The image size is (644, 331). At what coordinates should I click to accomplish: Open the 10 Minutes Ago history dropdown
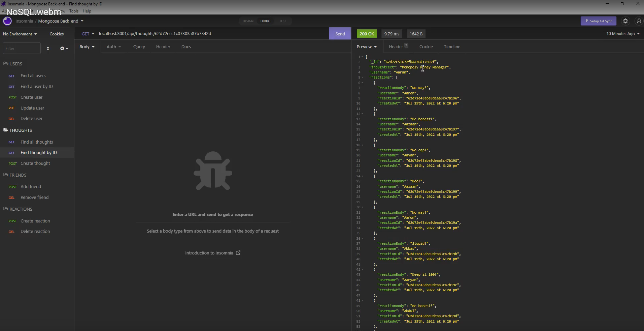623,34
